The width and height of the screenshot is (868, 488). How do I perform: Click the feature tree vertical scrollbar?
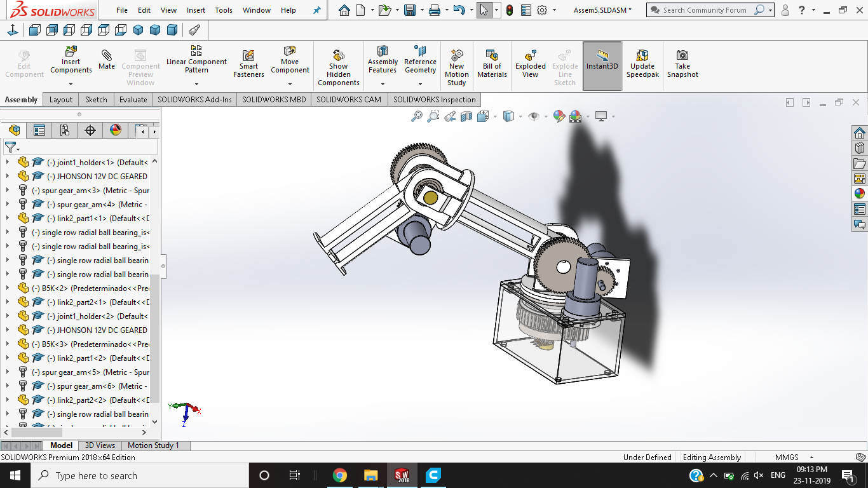pyautogui.click(x=154, y=338)
